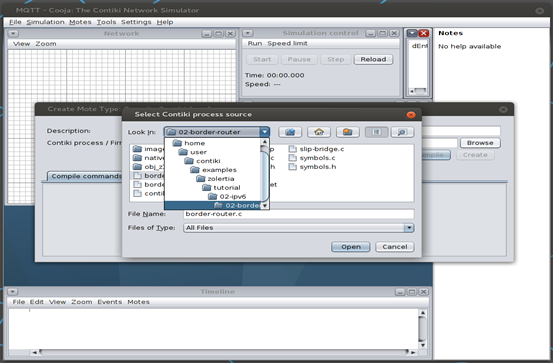Open the File menu in menu bar

coord(15,22)
